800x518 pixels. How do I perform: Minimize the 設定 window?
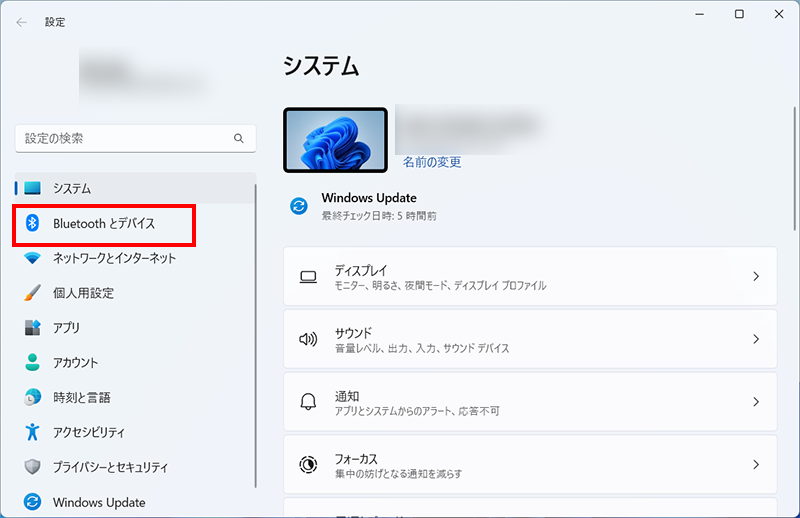[x=699, y=14]
